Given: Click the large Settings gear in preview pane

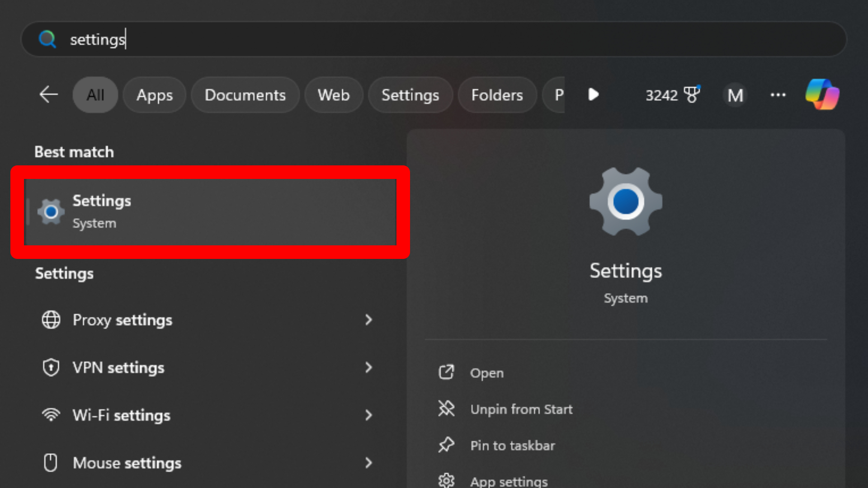Looking at the screenshot, I should tap(626, 202).
